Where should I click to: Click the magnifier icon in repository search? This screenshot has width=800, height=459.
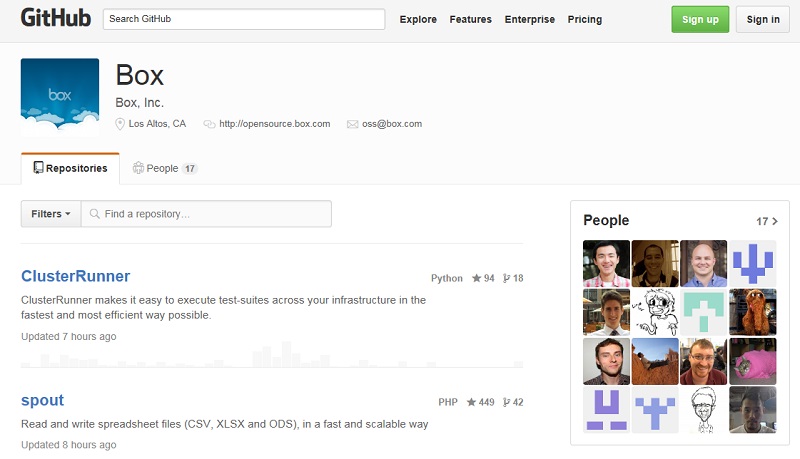(x=94, y=214)
